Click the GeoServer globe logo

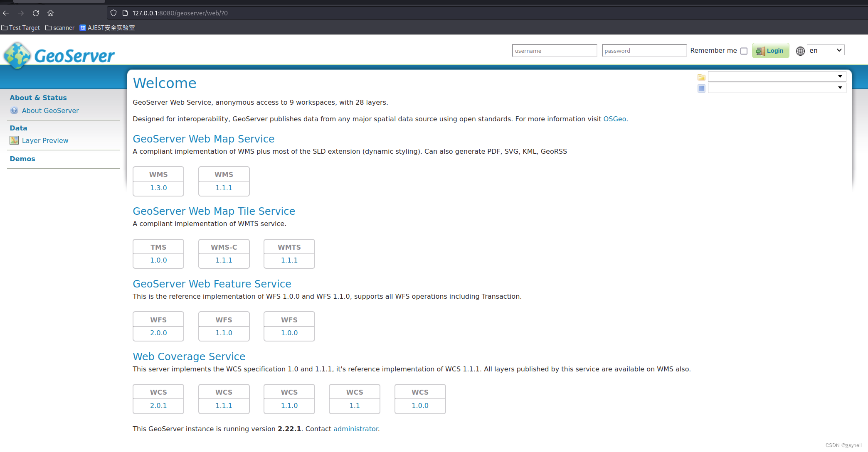click(x=17, y=55)
